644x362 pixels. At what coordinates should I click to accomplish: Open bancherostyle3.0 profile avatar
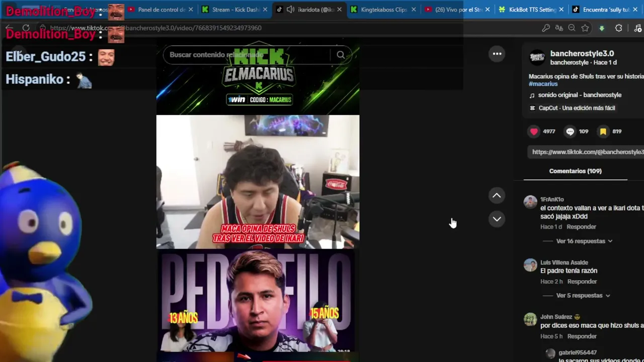point(537,58)
